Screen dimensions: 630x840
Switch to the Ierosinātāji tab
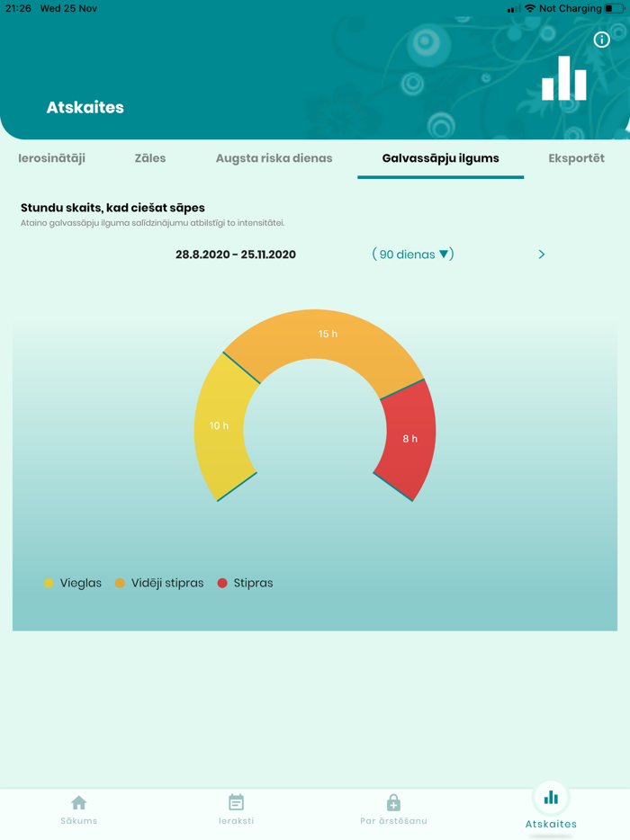[51, 158]
